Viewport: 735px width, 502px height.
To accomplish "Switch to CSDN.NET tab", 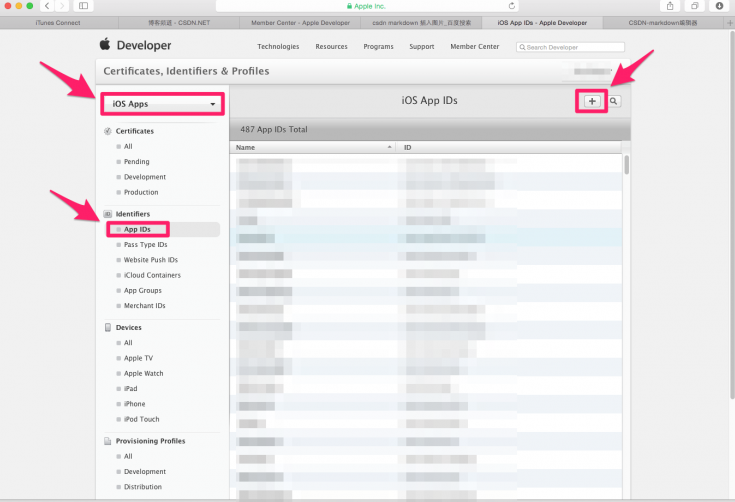I will click(x=179, y=22).
